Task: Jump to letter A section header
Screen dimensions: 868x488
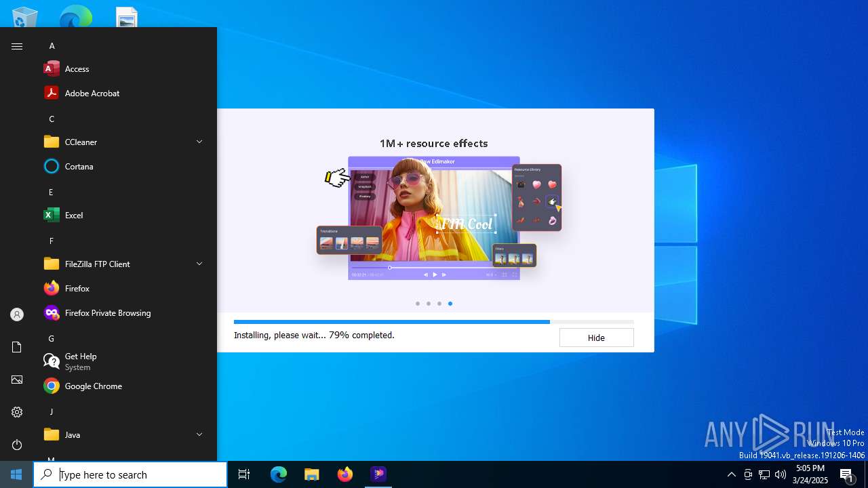Action: point(52,46)
